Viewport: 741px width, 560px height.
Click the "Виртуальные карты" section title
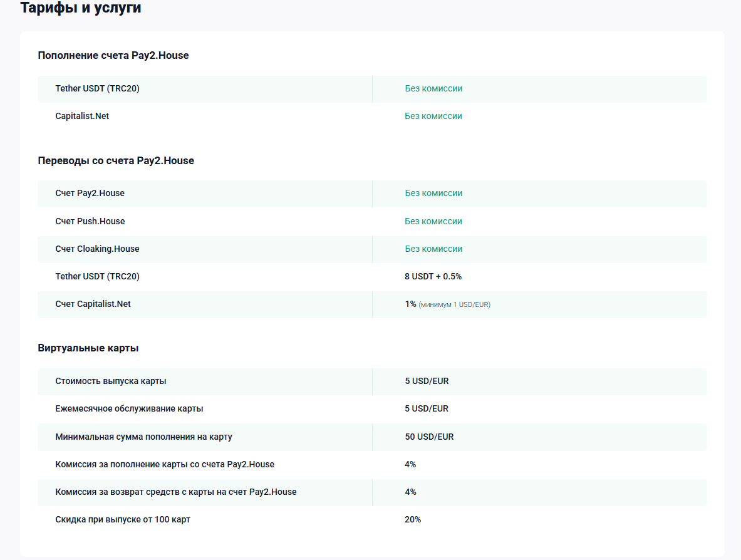point(88,348)
